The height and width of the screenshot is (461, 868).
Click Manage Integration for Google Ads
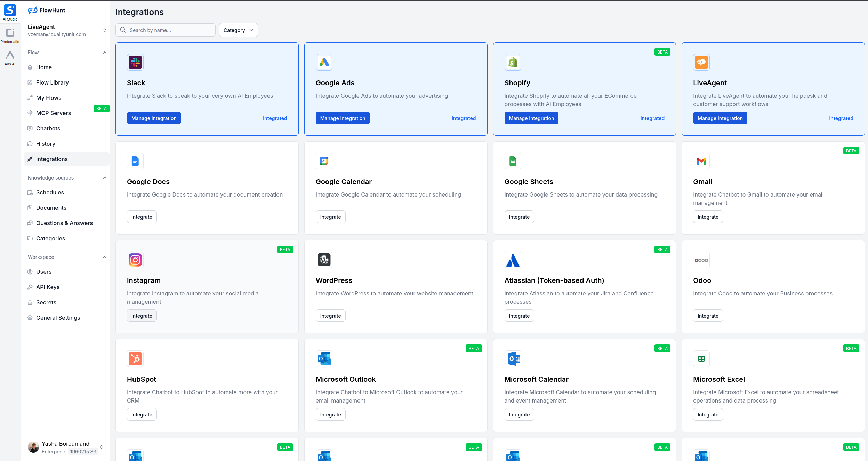tap(343, 118)
